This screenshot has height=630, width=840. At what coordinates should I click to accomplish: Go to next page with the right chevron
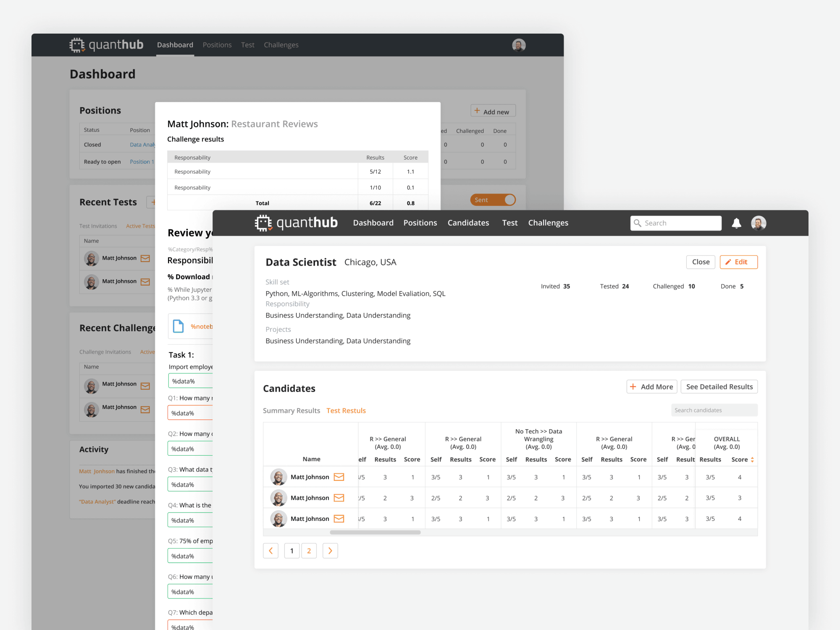tap(330, 551)
